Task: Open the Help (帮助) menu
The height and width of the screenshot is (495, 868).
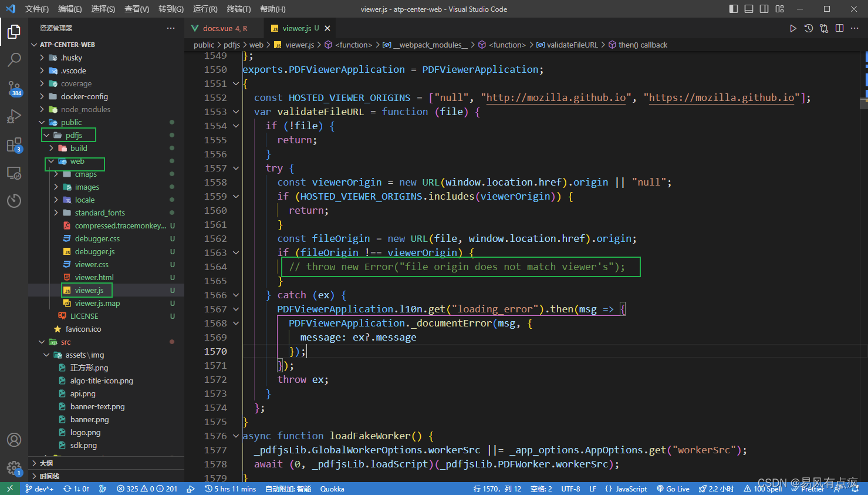Action: pyautogui.click(x=272, y=9)
